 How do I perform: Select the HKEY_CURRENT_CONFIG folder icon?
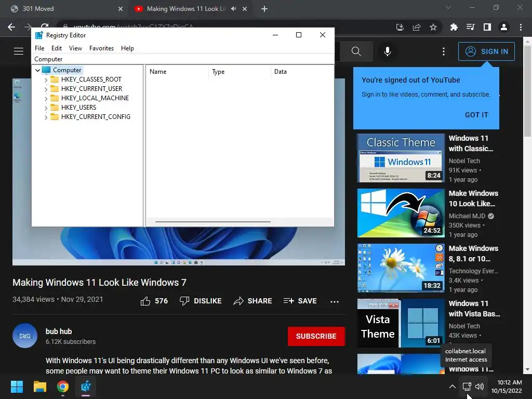(54, 117)
